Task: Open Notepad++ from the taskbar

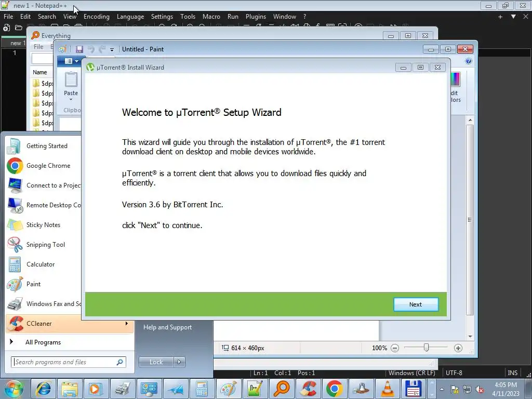Action: 255,389
